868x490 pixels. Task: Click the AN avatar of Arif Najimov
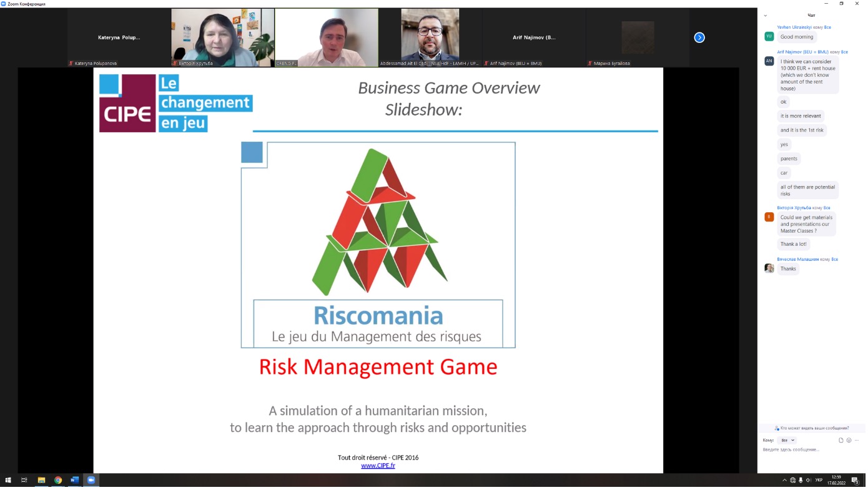pos(769,61)
